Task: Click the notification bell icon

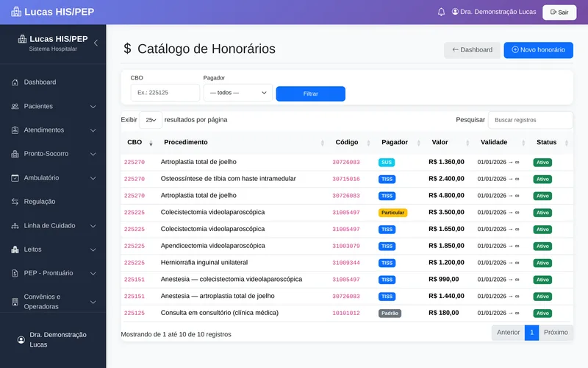Action: tap(442, 12)
